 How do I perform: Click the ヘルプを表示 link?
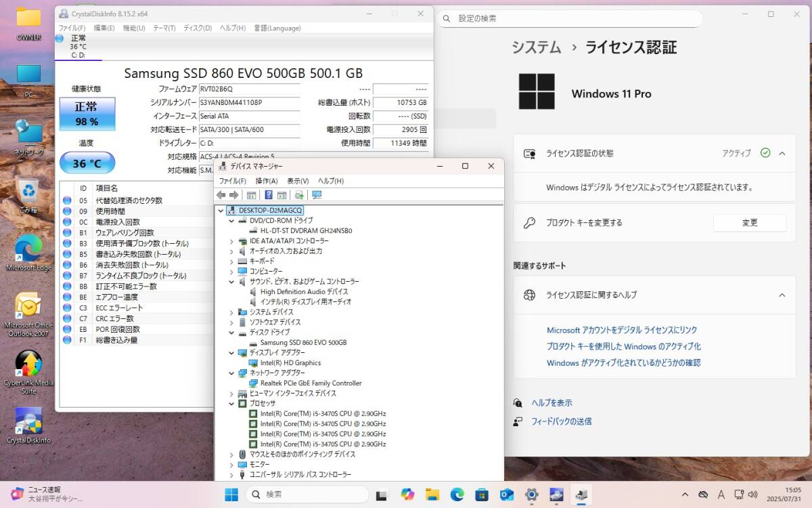(x=551, y=403)
